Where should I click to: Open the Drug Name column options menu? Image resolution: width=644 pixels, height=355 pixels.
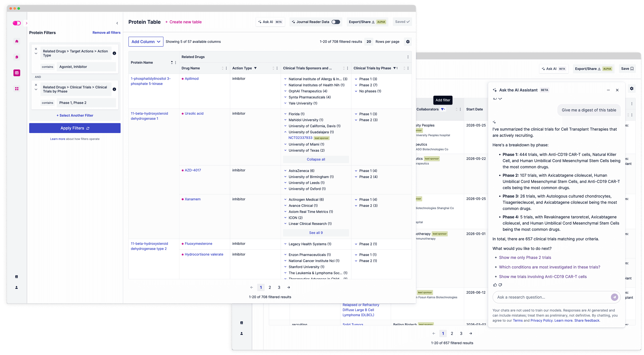[226, 68]
